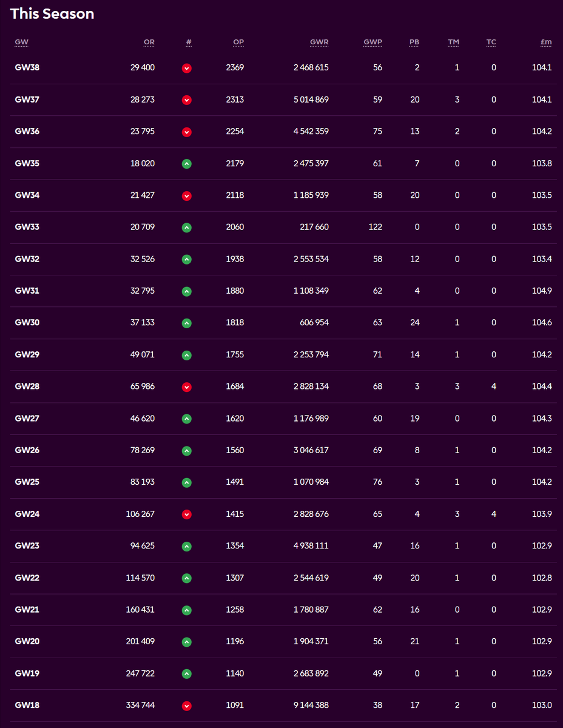Click the red down arrow in GW18 row

[x=187, y=706]
